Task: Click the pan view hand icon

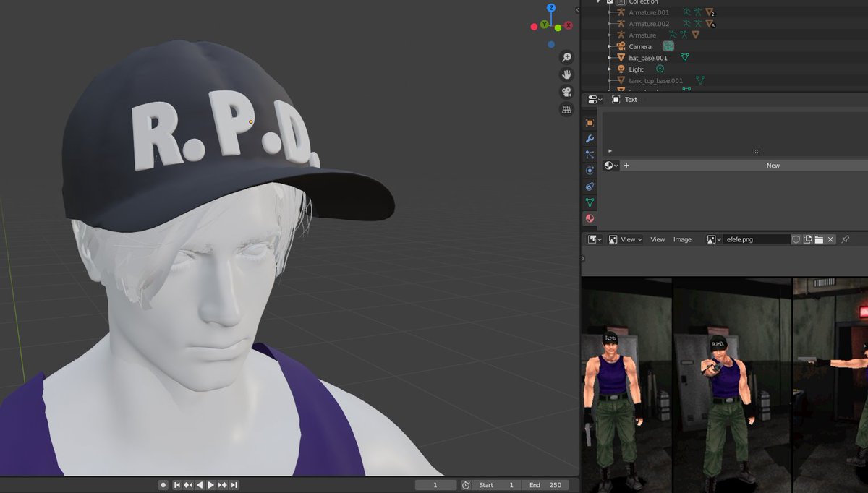Action: point(566,74)
